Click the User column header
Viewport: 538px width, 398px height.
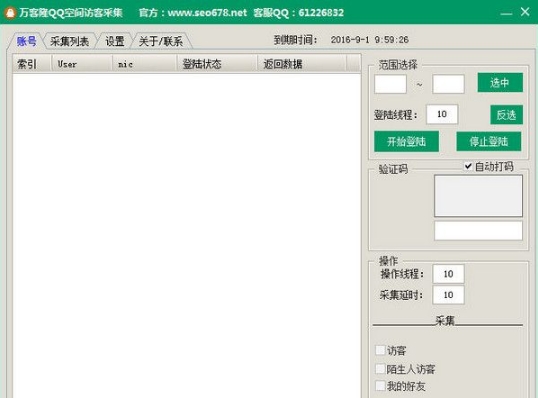82,64
